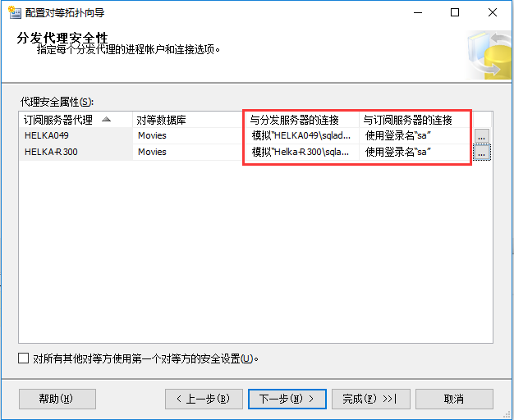Click 模拟"Helka-R300\sqla... distributor connection cell
This screenshot has width=514, height=420.
[302, 152]
